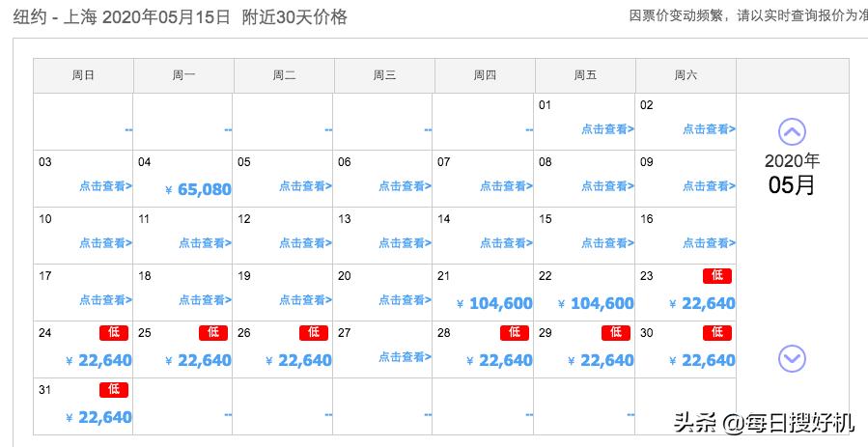Viewport: 868px width, 447px height.
Task: Pick May 30 fare ¥22,640
Action: 702,361
